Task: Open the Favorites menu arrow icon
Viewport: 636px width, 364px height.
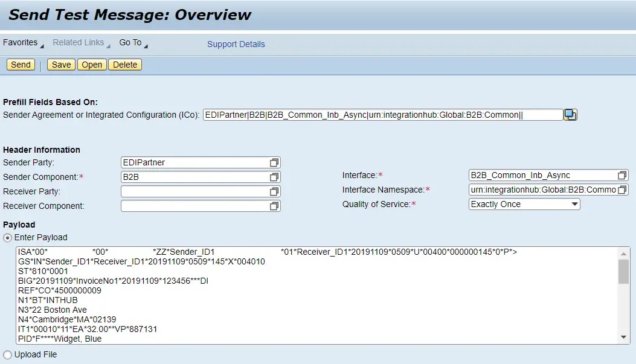Action: 41,44
